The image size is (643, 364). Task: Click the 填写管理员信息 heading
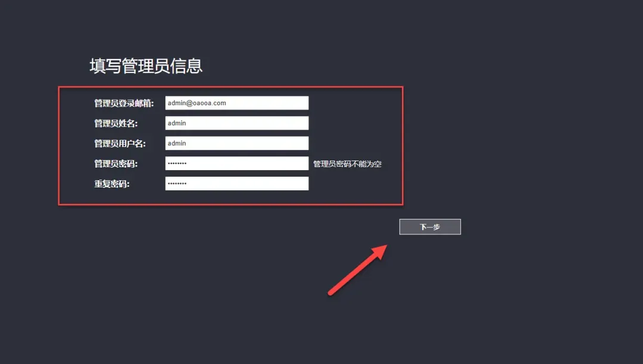coord(146,66)
